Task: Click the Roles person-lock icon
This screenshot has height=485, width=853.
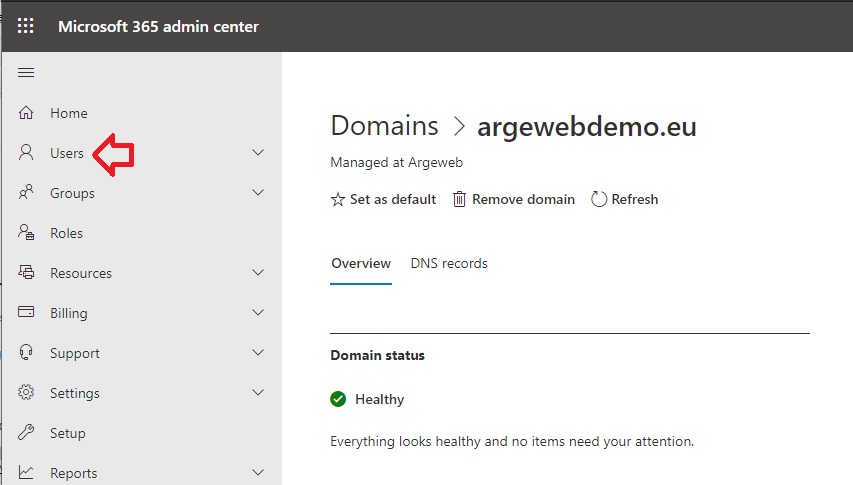Action: [x=26, y=232]
